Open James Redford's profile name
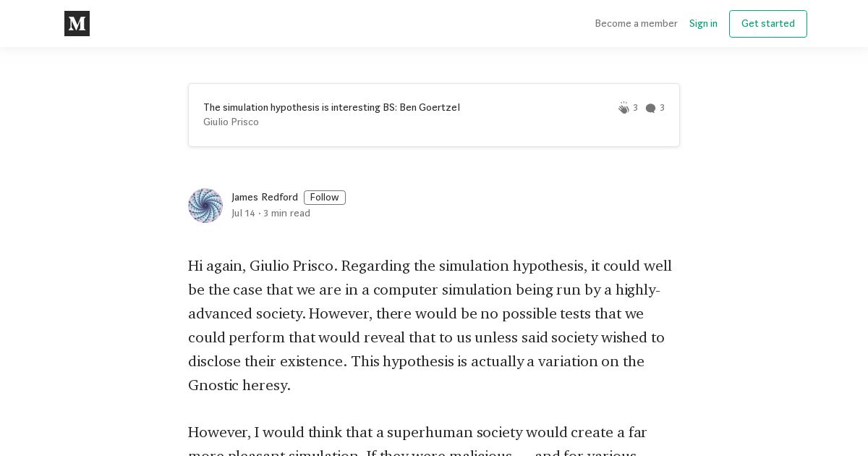Viewport: 868px width, 456px height. click(265, 198)
